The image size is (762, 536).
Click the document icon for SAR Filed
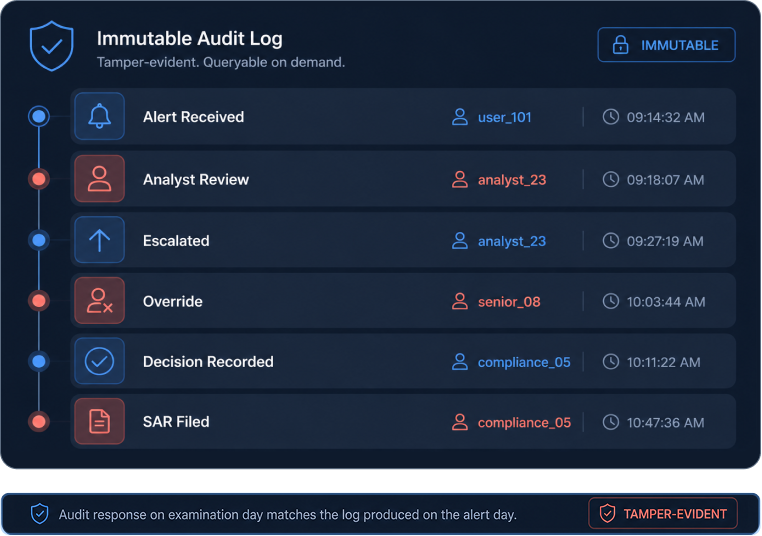coord(100,421)
